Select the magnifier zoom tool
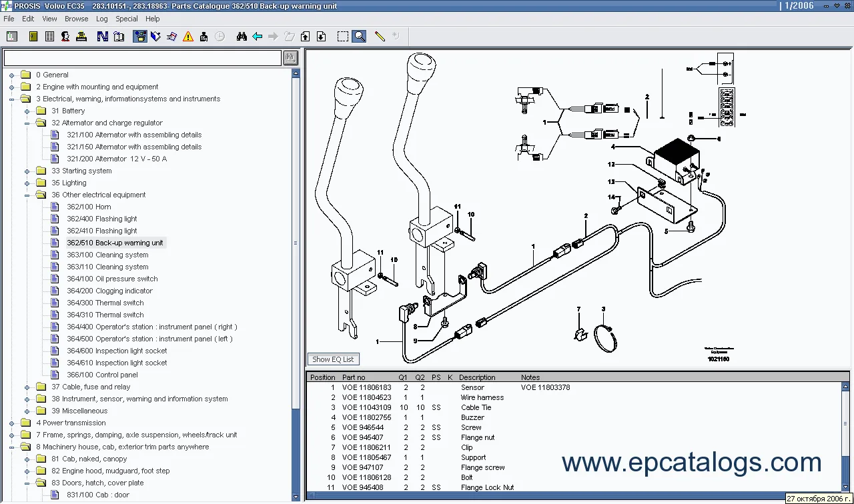 359,37
